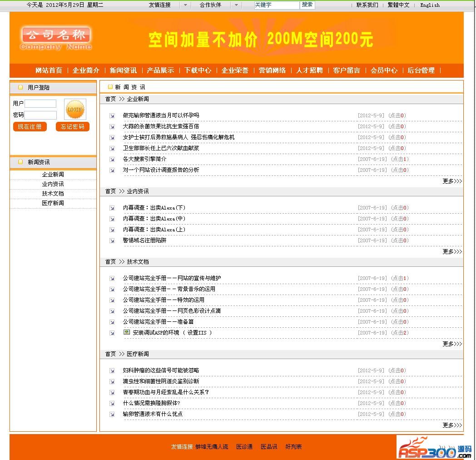Click arrow icon beside 做完输卵管通液当月可以怀孕吗
This screenshot has width=476, height=460.
pyautogui.click(x=112, y=116)
